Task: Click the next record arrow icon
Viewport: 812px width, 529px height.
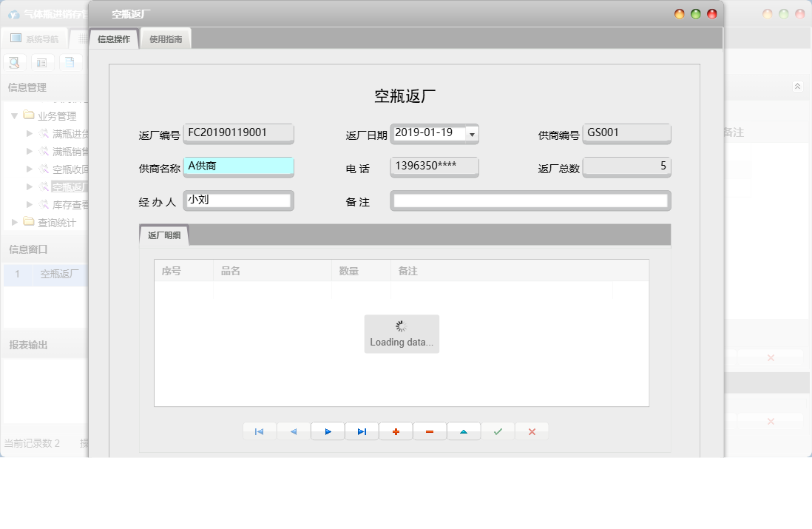Action: click(x=328, y=431)
